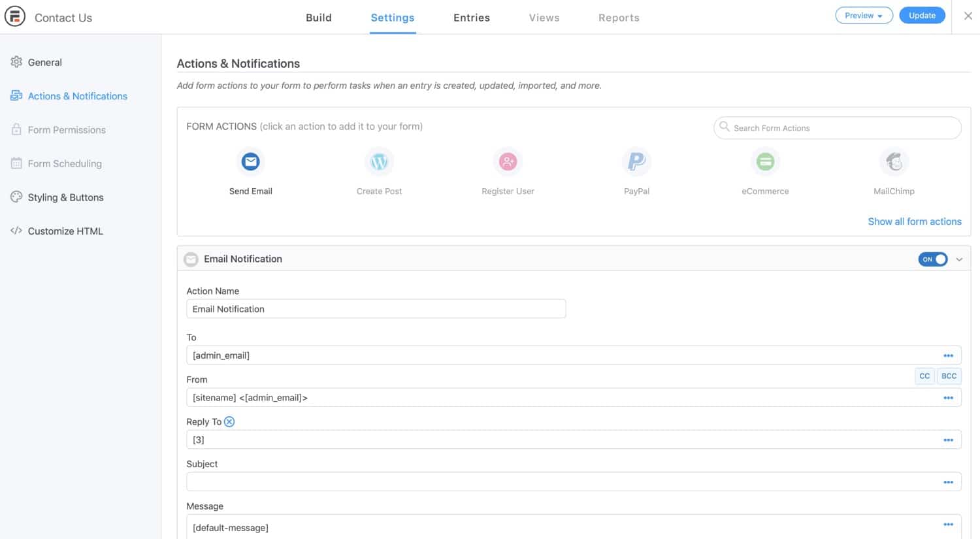
Task: Add the eCommerce action
Action: tap(765, 170)
